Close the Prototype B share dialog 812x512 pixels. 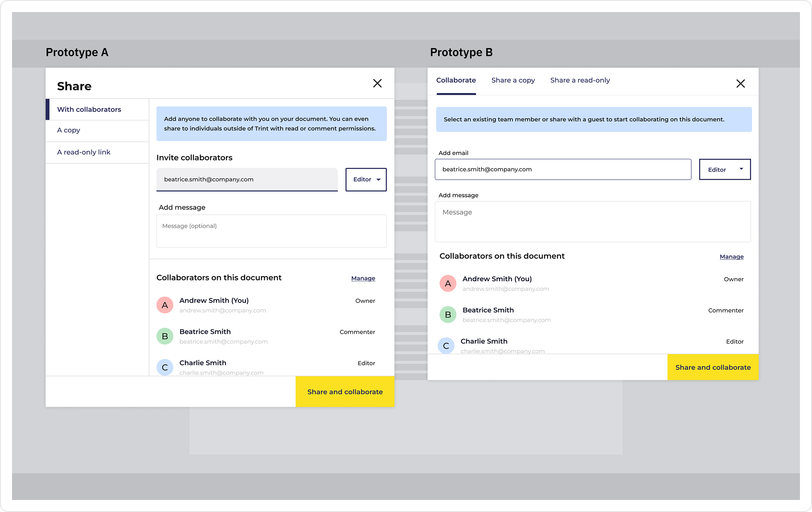pos(741,83)
